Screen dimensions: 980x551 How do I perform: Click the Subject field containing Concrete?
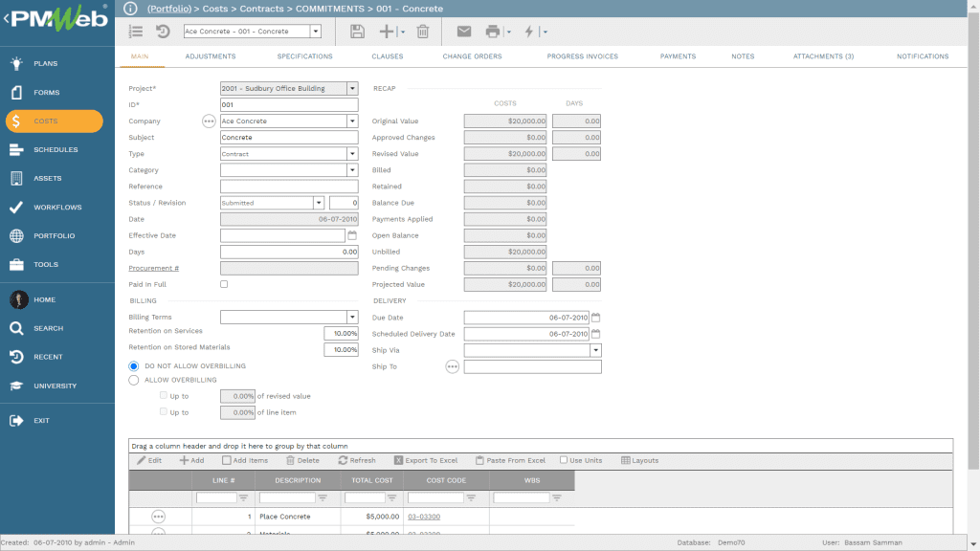pyautogui.click(x=289, y=138)
